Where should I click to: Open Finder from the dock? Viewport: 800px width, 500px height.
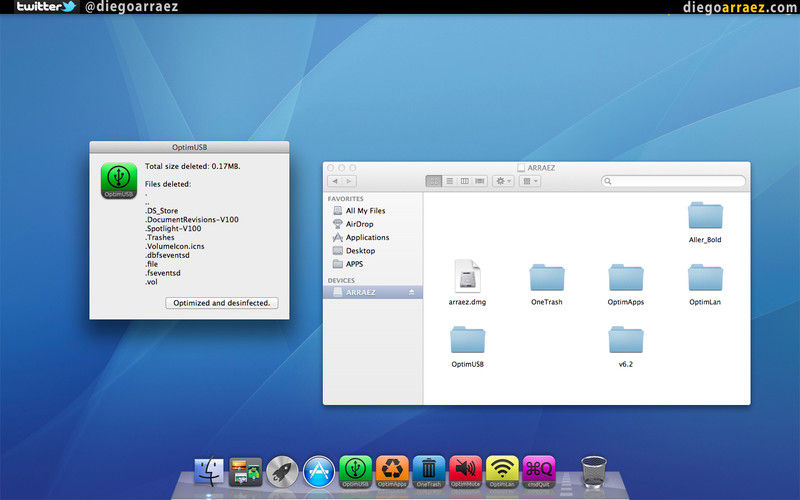coord(209,471)
